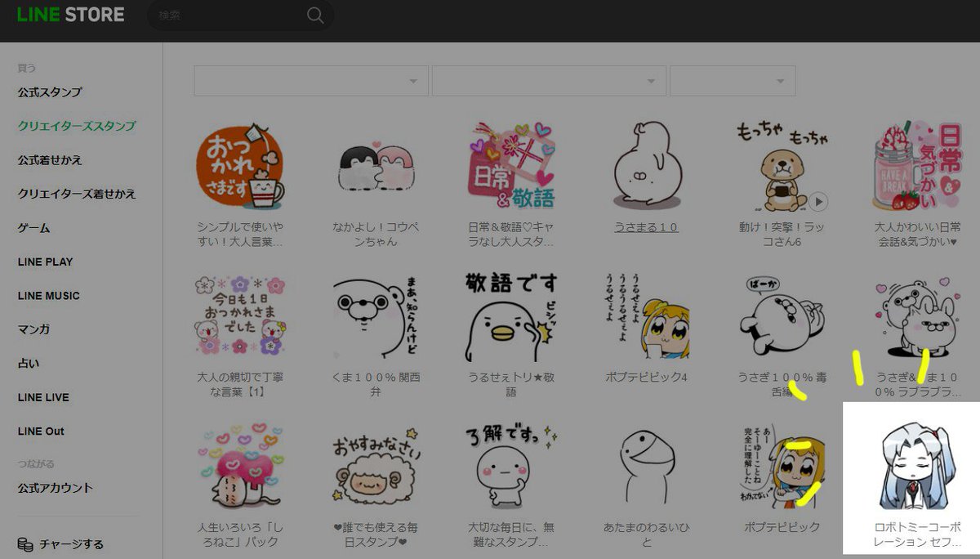The image size is (980, 559).
Task: Click animation play icon on ラッコさん sticker
Action: tap(818, 202)
